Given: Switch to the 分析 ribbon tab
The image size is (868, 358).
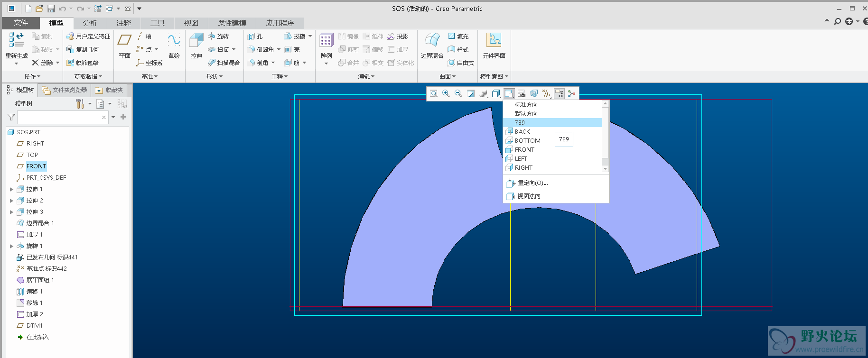Looking at the screenshot, I should [x=90, y=23].
